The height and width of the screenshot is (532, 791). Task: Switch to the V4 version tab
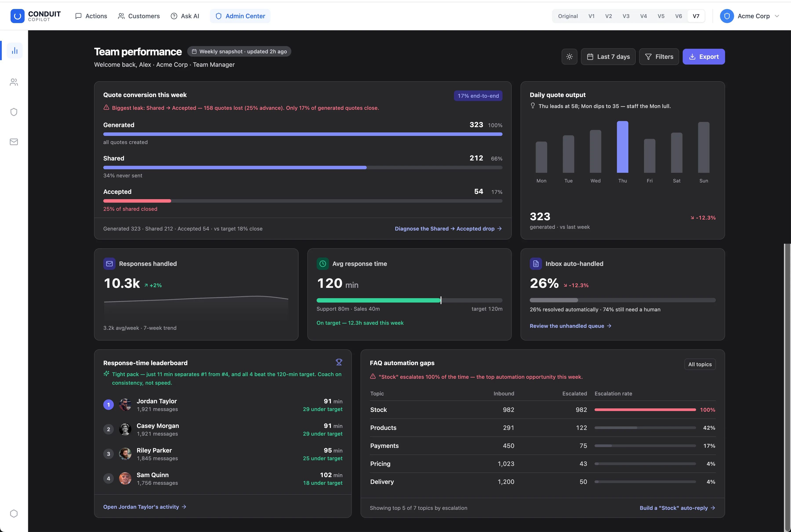pyautogui.click(x=643, y=16)
